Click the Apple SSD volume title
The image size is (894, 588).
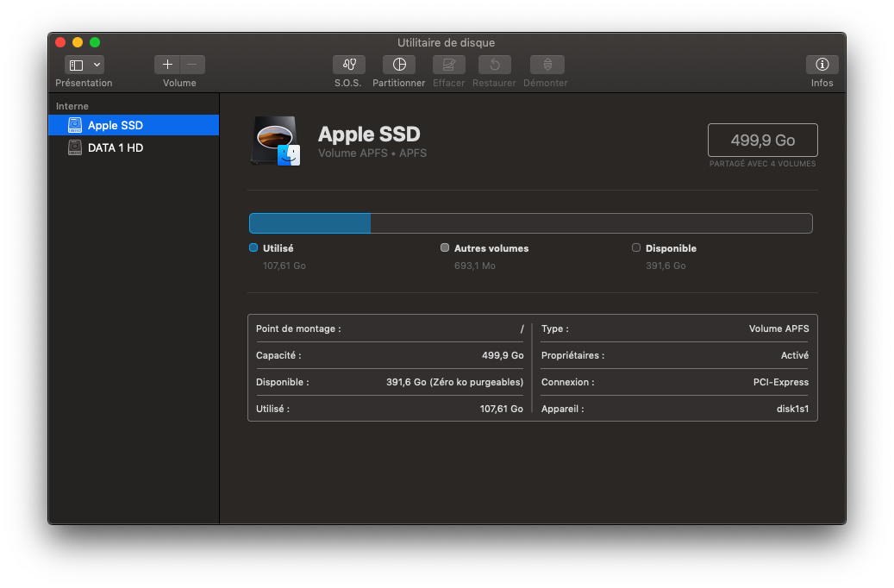point(369,134)
